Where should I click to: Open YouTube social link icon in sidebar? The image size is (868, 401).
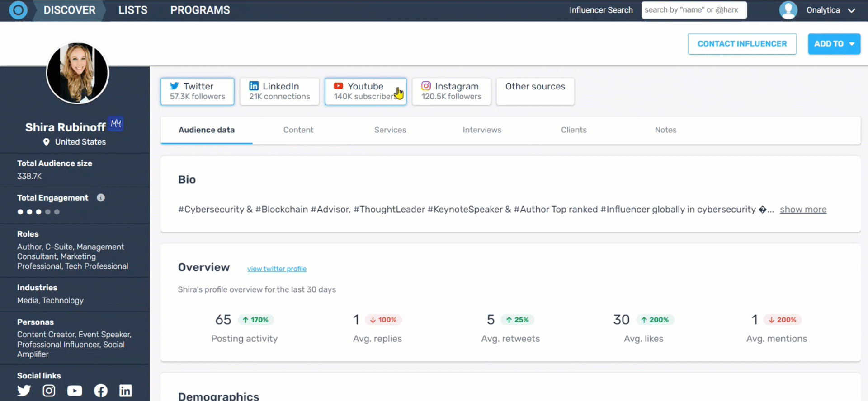pos(75,391)
